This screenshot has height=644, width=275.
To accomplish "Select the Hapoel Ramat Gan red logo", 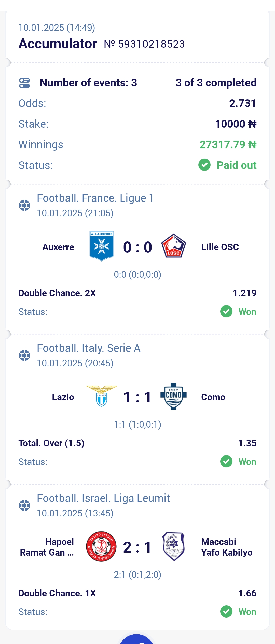I will click(102, 546).
